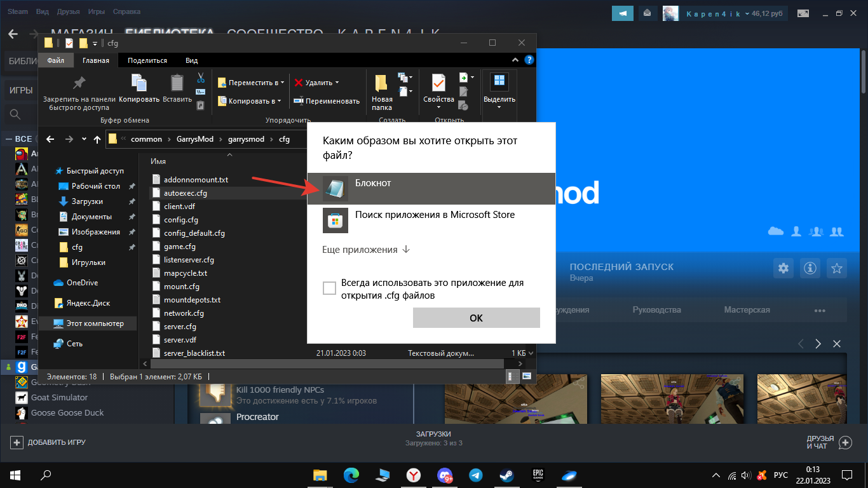Open Загрузки in the navigation pane

[87, 201]
